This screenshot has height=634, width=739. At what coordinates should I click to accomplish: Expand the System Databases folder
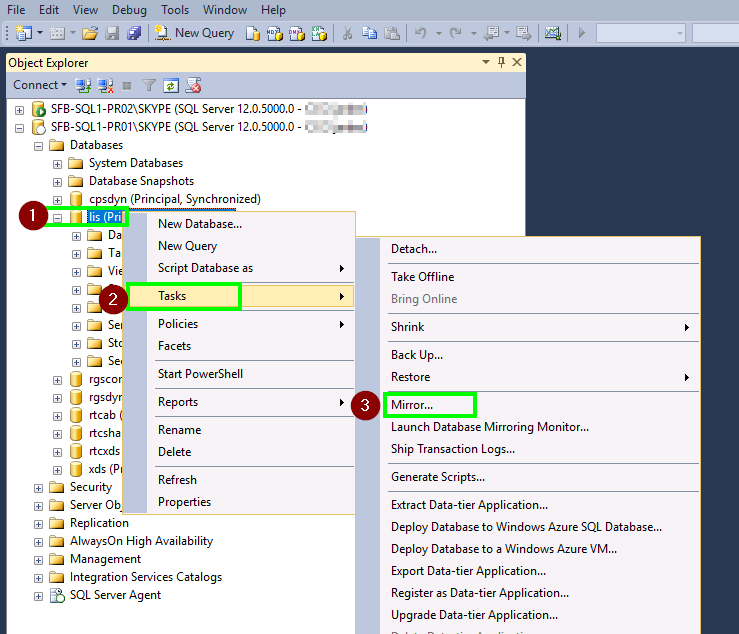[57, 164]
